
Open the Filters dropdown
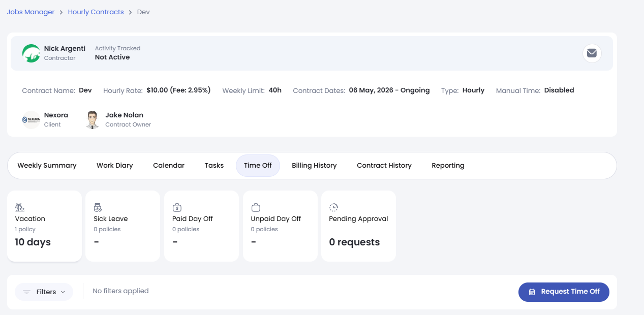point(44,292)
